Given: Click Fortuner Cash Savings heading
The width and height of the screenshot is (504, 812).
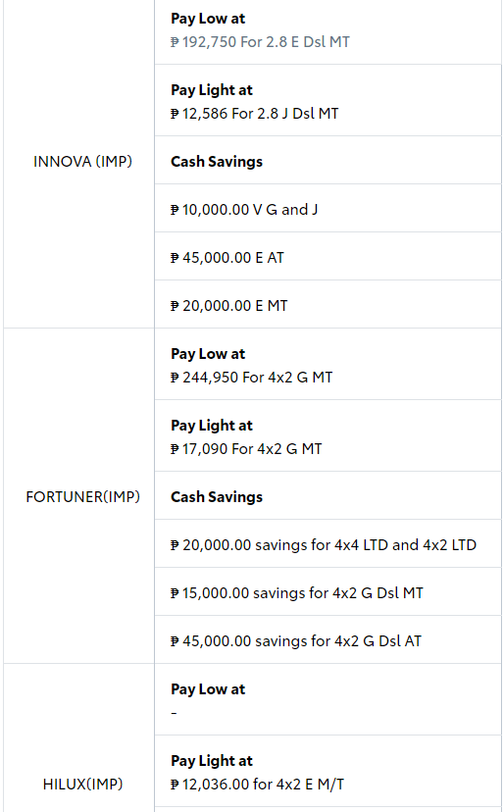Looking at the screenshot, I should tap(217, 496).
